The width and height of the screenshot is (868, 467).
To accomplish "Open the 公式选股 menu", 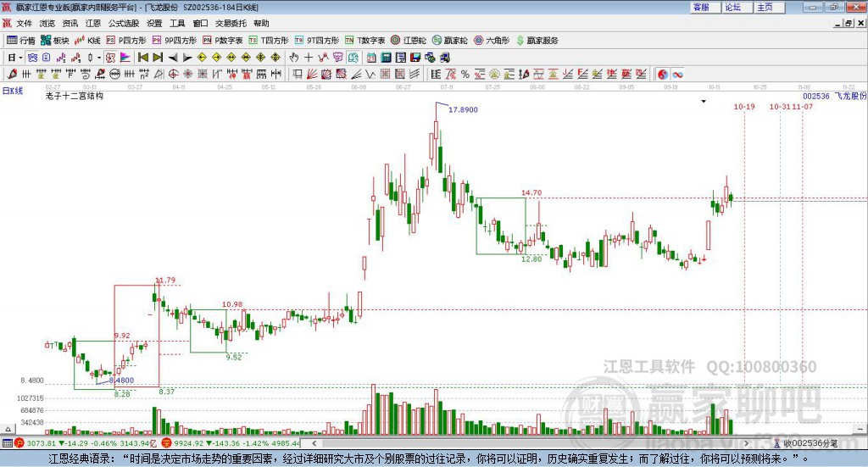I will (x=124, y=23).
